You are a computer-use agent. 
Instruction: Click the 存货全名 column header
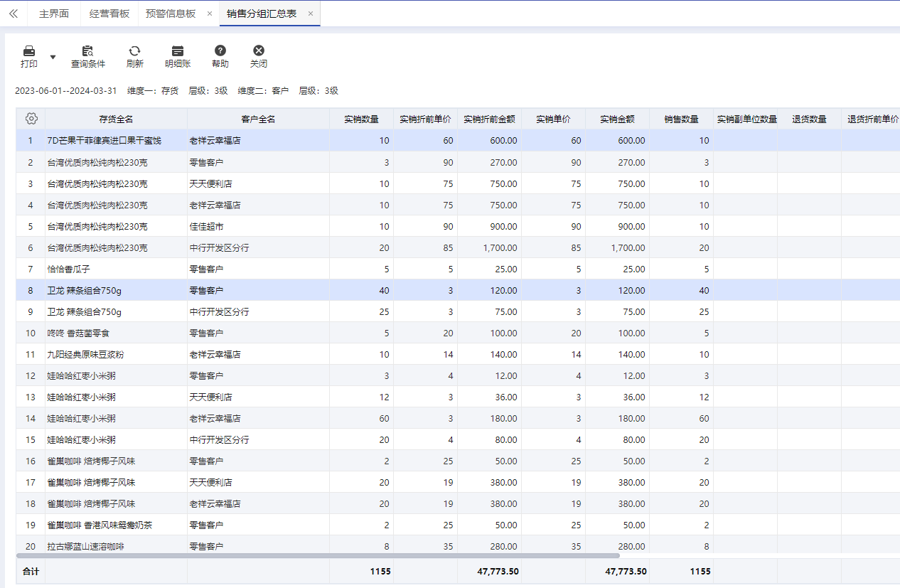click(x=116, y=119)
